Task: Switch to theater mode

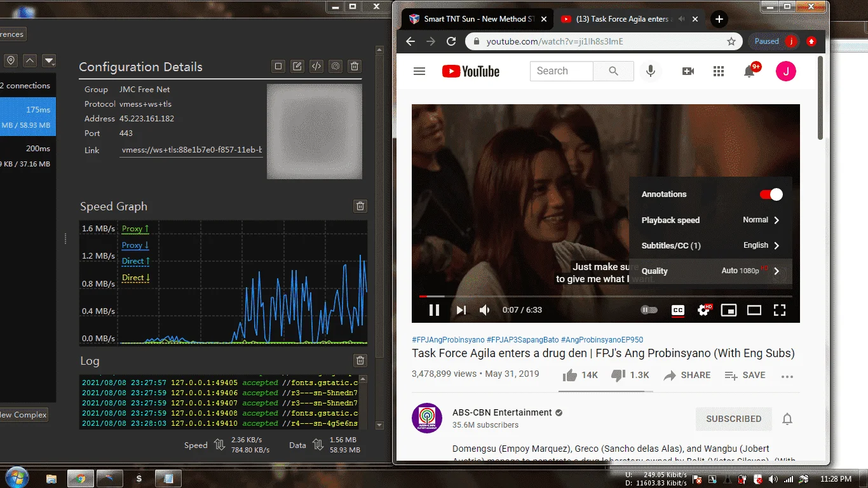Action: tap(754, 310)
